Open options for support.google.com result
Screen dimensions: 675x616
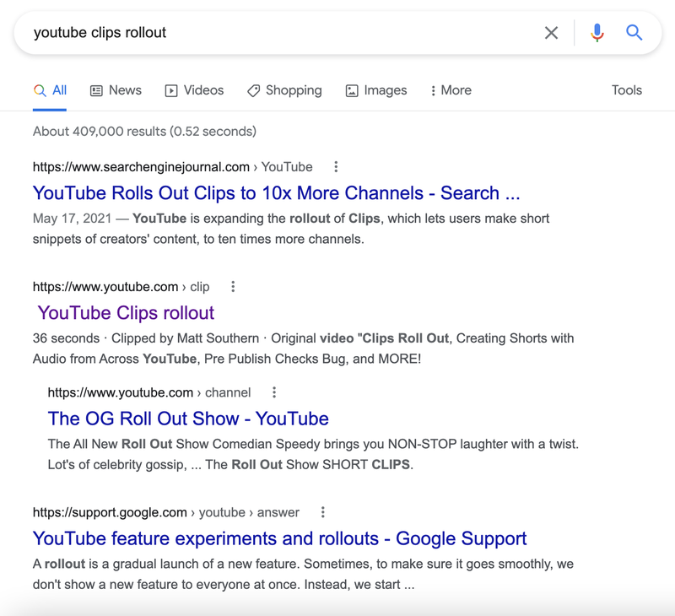point(323,512)
